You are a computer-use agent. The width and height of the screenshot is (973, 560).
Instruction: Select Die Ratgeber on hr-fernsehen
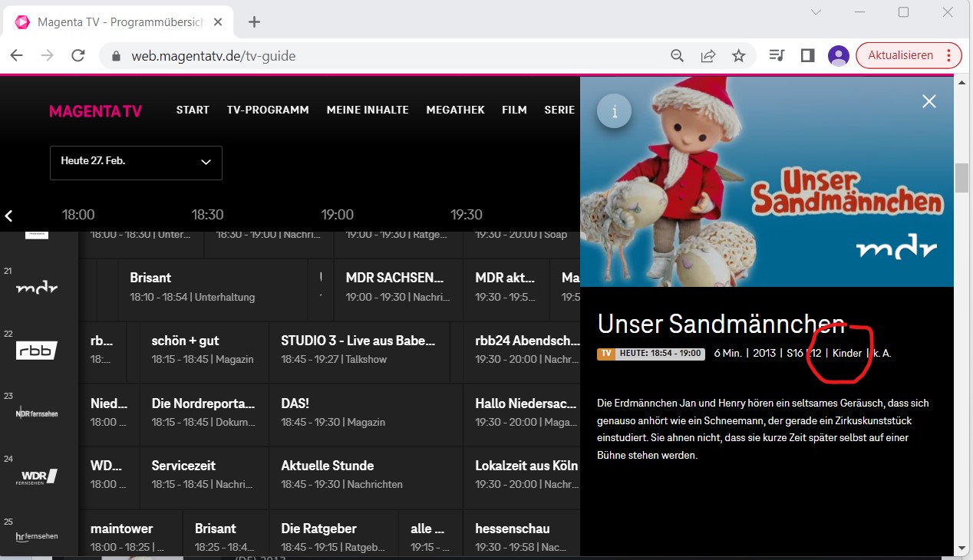[x=334, y=534]
